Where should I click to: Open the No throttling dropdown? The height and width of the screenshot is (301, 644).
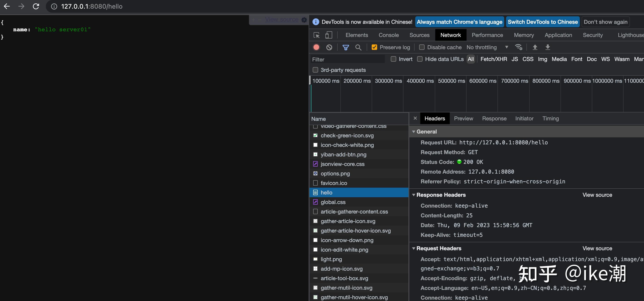487,47
